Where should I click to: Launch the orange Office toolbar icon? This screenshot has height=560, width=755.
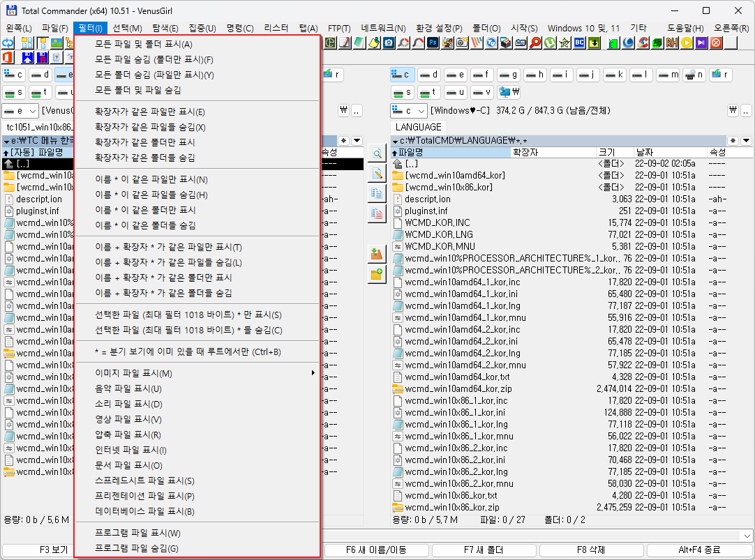pyautogui.click(x=8, y=58)
